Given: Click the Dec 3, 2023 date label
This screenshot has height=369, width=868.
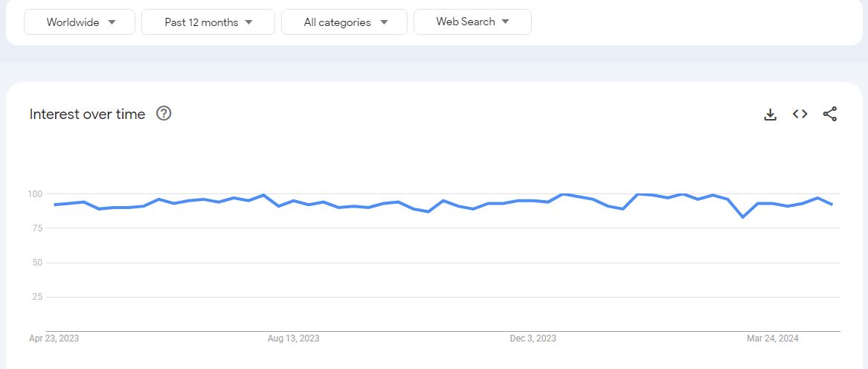Looking at the screenshot, I should coord(533,338).
